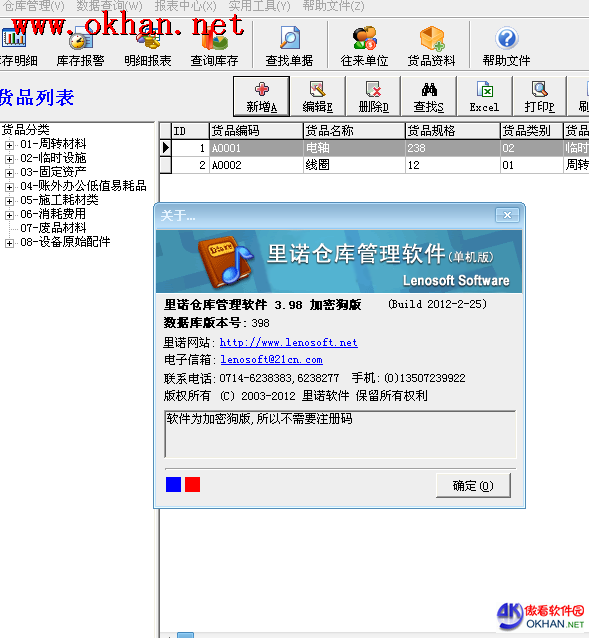The image size is (589, 638).
Task: Open the 库存报警 stock alarm toolbar icon
Action: tap(80, 48)
